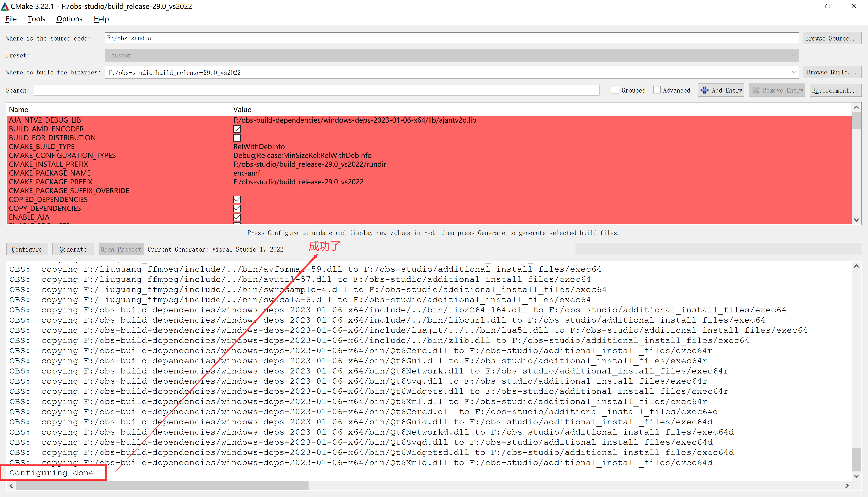Open the Tools menu

point(36,19)
